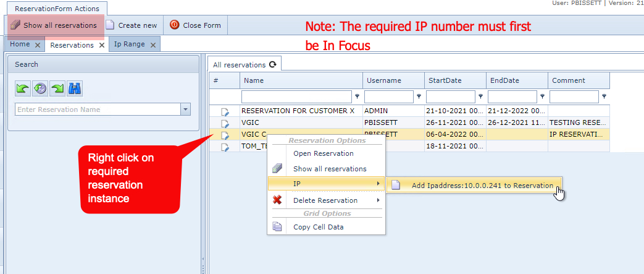This screenshot has width=644, height=274.
Task: Select Copy Cell Data in context menu
Action: click(x=318, y=227)
